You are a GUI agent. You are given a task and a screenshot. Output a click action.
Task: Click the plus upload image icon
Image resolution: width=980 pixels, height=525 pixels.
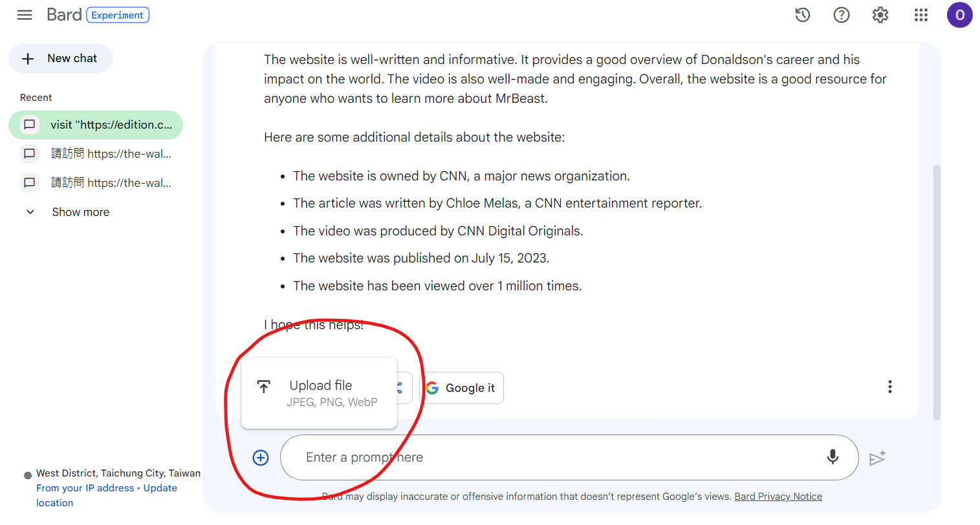[x=261, y=458]
